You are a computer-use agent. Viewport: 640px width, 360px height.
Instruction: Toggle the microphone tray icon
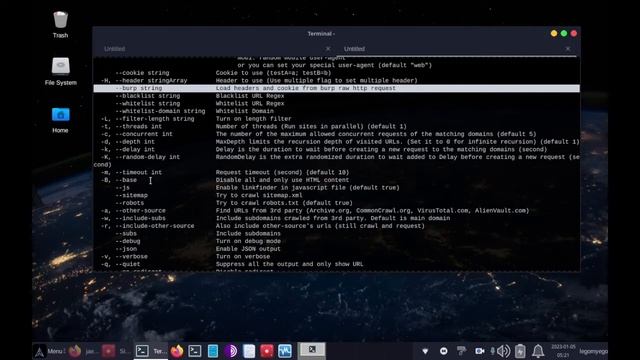pyautogui.click(x=493, y=351)
